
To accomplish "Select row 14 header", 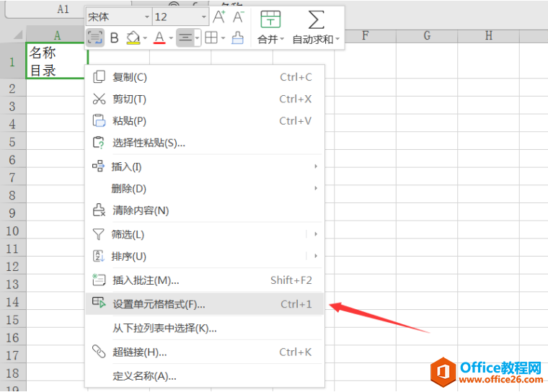I will coord(12,302).
